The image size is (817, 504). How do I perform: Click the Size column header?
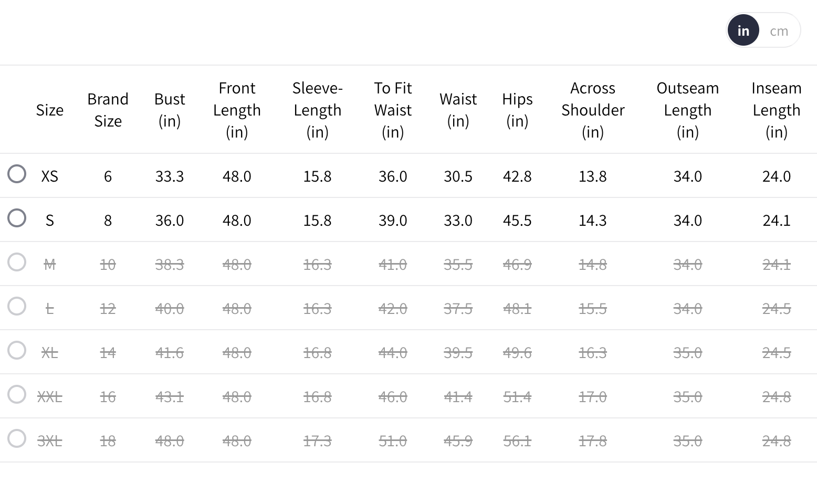(50, 110)
